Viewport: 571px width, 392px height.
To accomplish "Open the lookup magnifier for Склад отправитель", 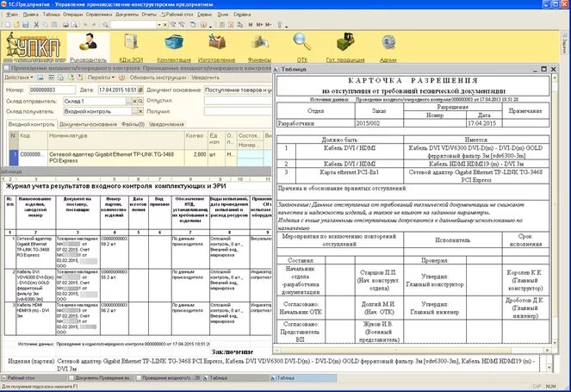I will (x=140, y=101).
